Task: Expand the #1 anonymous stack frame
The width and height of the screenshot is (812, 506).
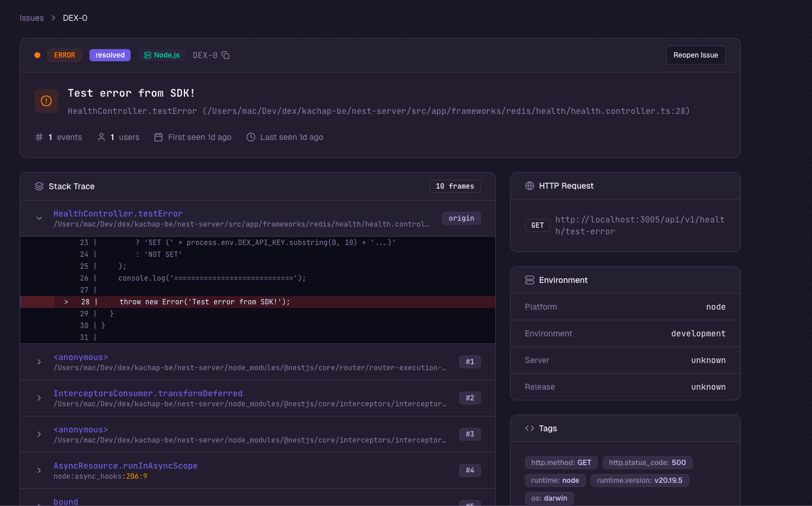Action: pos(39,362)
